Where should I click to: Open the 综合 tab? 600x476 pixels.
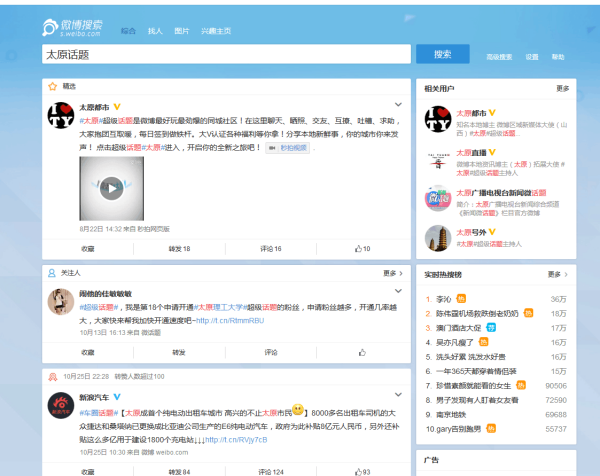tap(129, 31)
